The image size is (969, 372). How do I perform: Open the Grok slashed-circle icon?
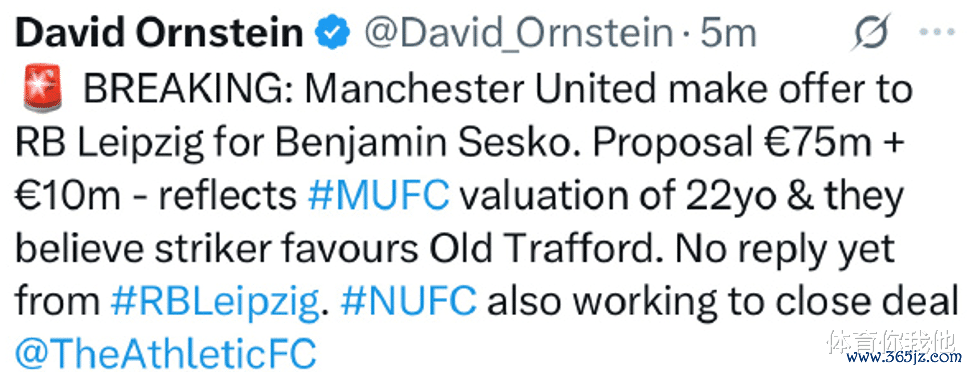tap(870, 32)
